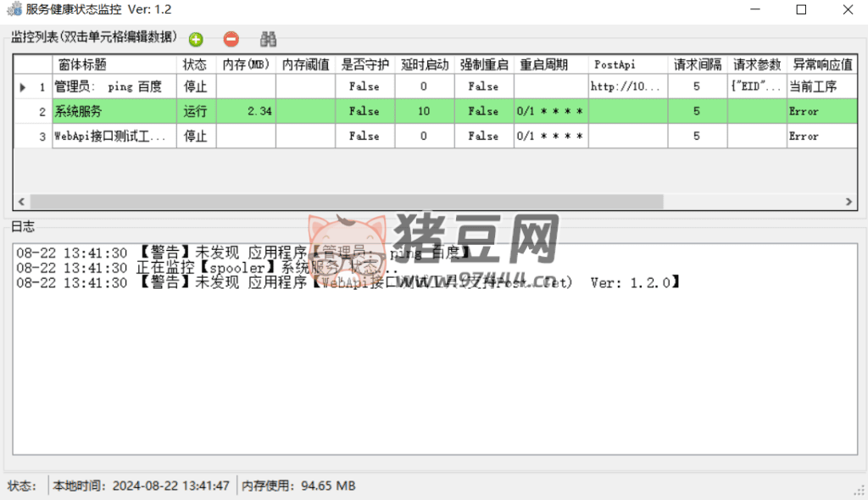The width and height of the screenshot is (868, 500).
Task: Click the horizontal scrollbar right arrow
Action: point(849,202)
